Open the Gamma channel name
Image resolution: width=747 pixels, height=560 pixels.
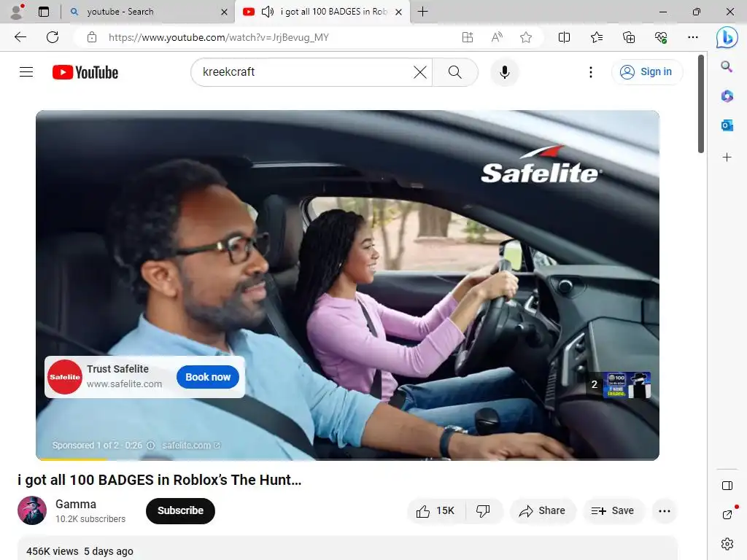click(x=76, y=505)
